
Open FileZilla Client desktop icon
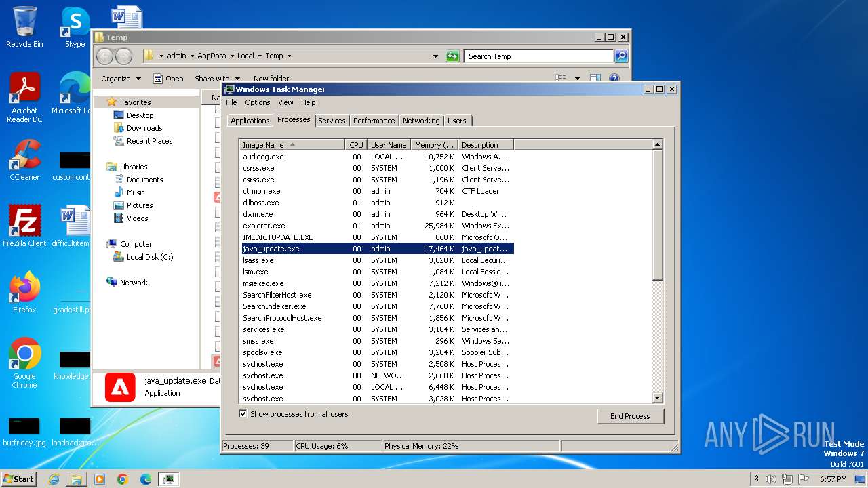click(x=24, y=226)
